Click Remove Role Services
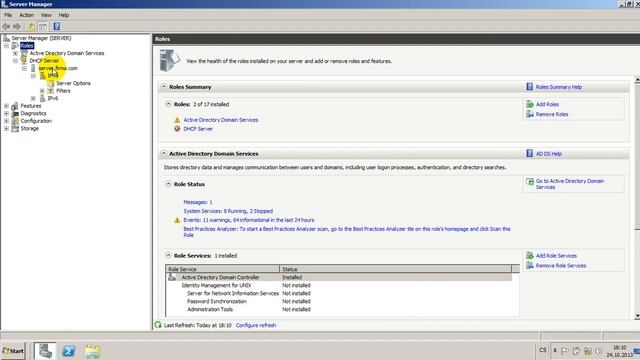This screenshot has height=360, width=640. click(x=561, y=266)
